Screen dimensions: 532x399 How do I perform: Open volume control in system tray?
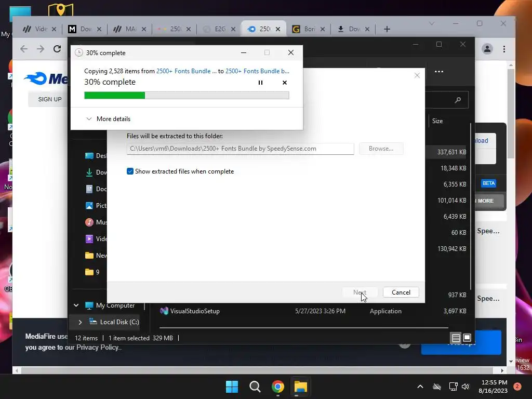(465, 387)
